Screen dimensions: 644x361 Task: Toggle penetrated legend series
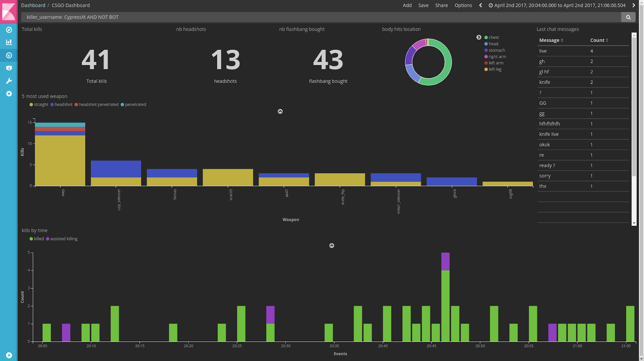(133, 105)
